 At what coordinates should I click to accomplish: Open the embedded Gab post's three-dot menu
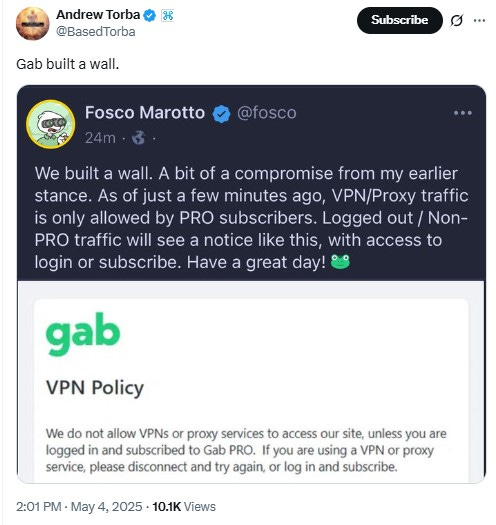click(x=463, y=113)
